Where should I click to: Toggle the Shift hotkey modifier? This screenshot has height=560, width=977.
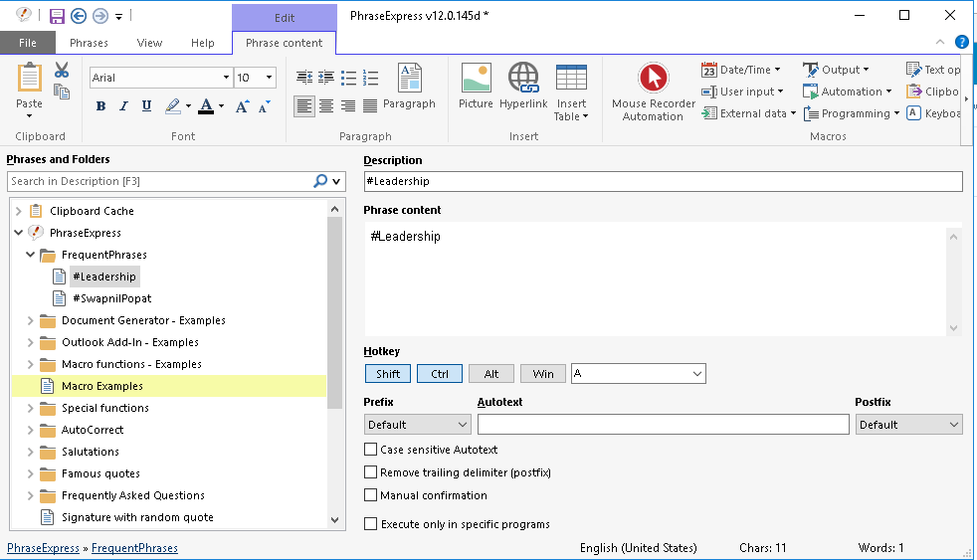(388, 374)
